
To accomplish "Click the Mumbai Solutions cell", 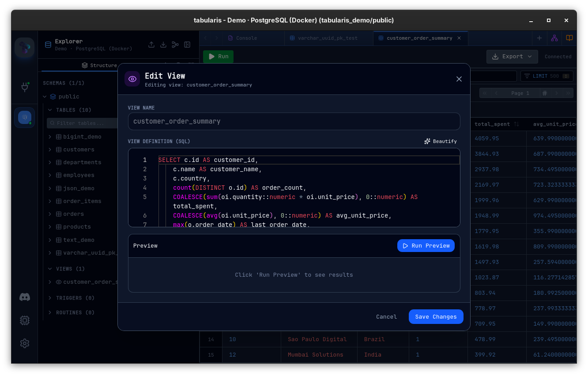I will pyautogui.click(x=319, y=355).
